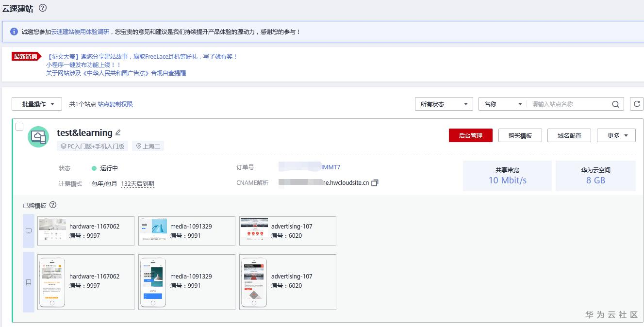Screen dimensions: 644x327
Task: Open the help icon beside 已购模板
Action: tap(53, 205)
